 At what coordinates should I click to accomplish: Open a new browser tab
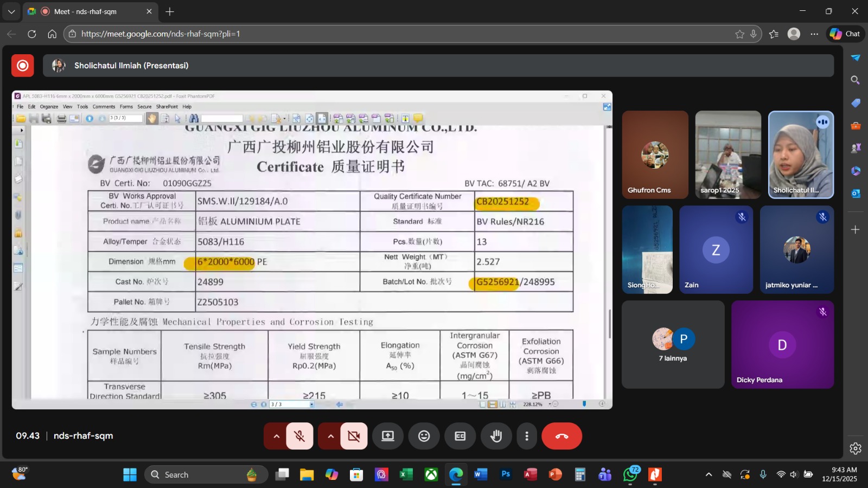point(170,11)
